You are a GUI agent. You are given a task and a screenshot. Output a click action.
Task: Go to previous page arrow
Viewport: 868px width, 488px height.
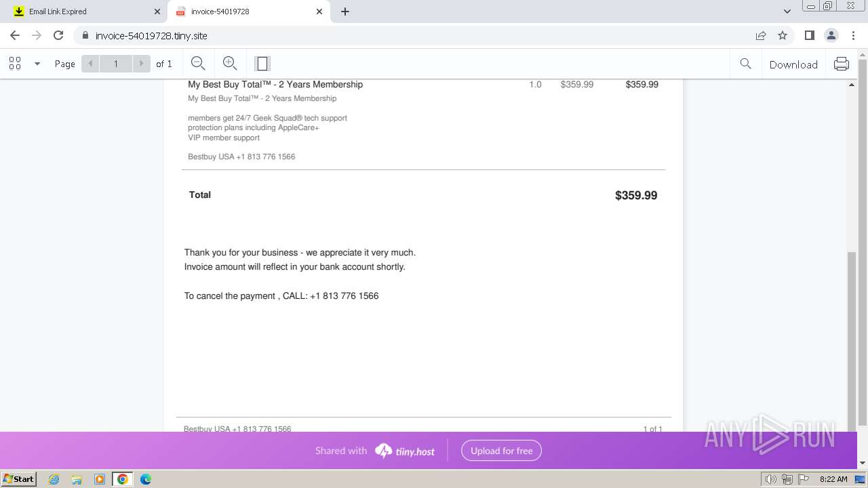(x=90, y=64)
